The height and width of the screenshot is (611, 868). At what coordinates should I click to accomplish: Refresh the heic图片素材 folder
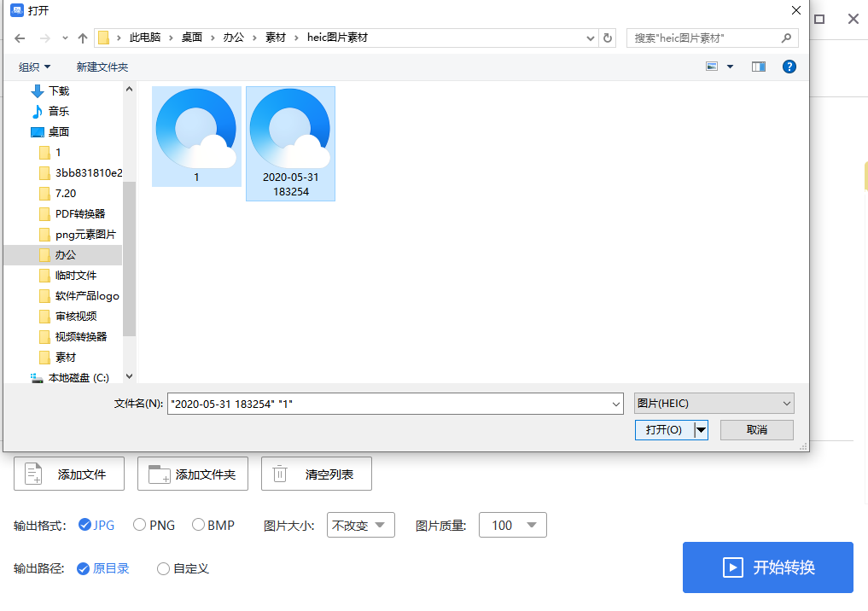pos(608,38)
